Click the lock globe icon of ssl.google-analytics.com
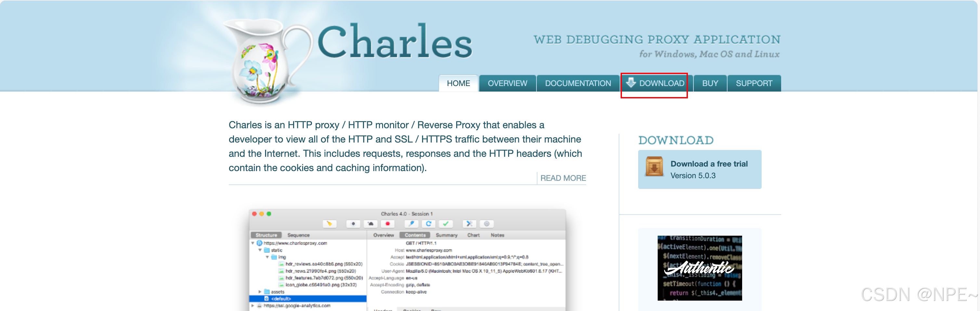This screenshot has height=311, width=980. click(x=259, y=306)
